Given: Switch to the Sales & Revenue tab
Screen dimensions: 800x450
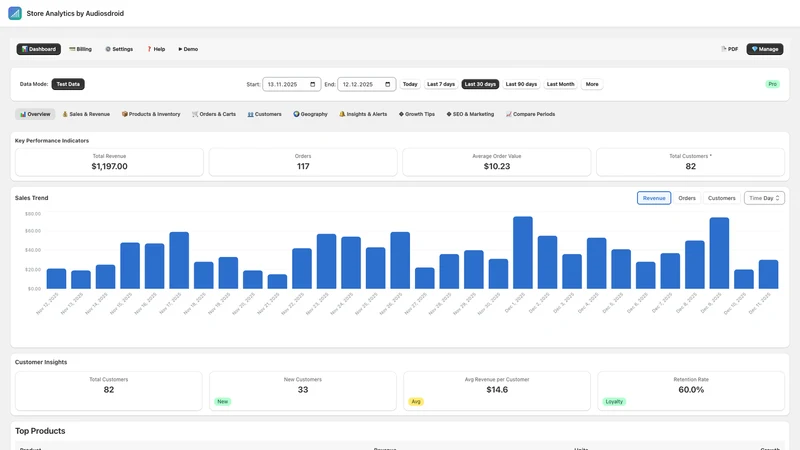Looking at the screenshot, I should point(86,114).
